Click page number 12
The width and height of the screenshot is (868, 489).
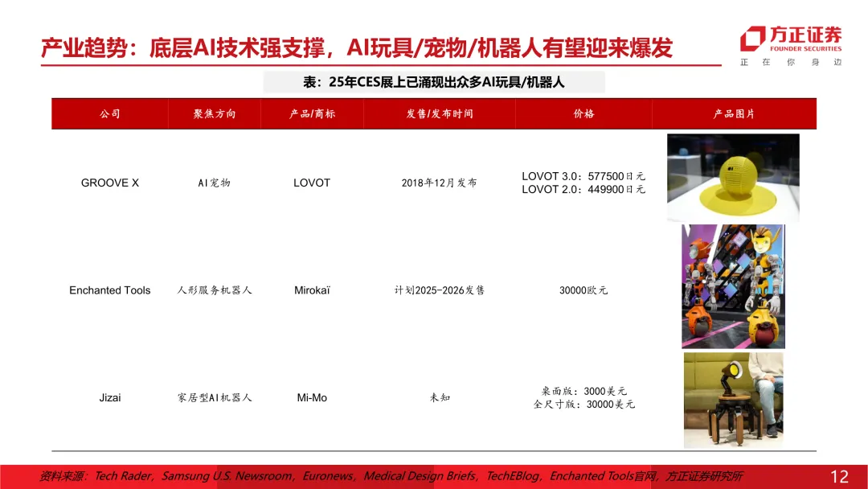(839, 476)
